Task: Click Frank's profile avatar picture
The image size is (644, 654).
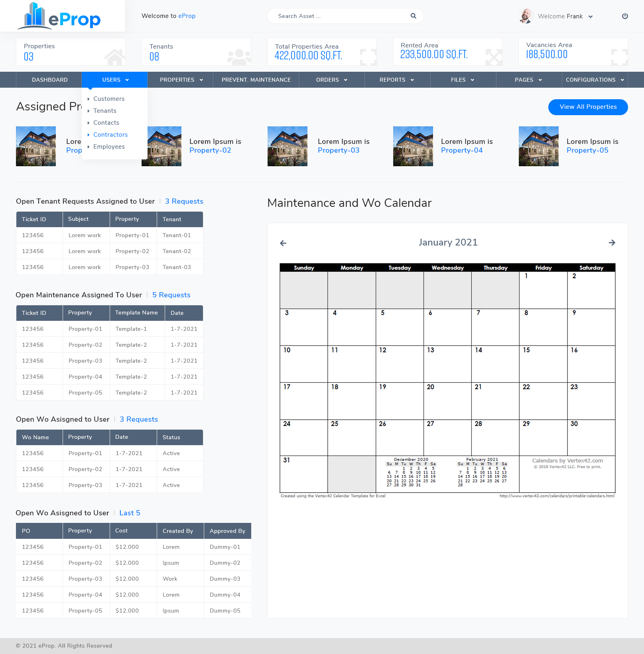Action: [x=526, y=16]
